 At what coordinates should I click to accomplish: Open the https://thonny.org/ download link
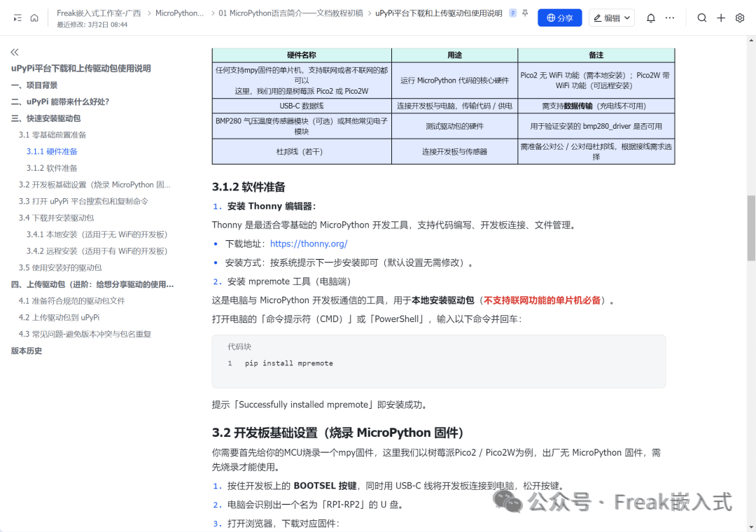click(x=309, y=244)
